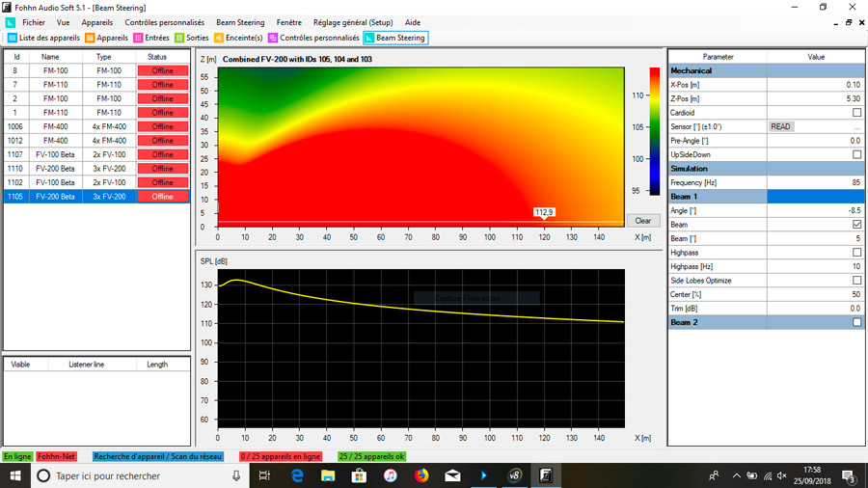868x488 pixels.
Task: Toggle the Cardioid checkbox
Action: click(x=857, y=113)
